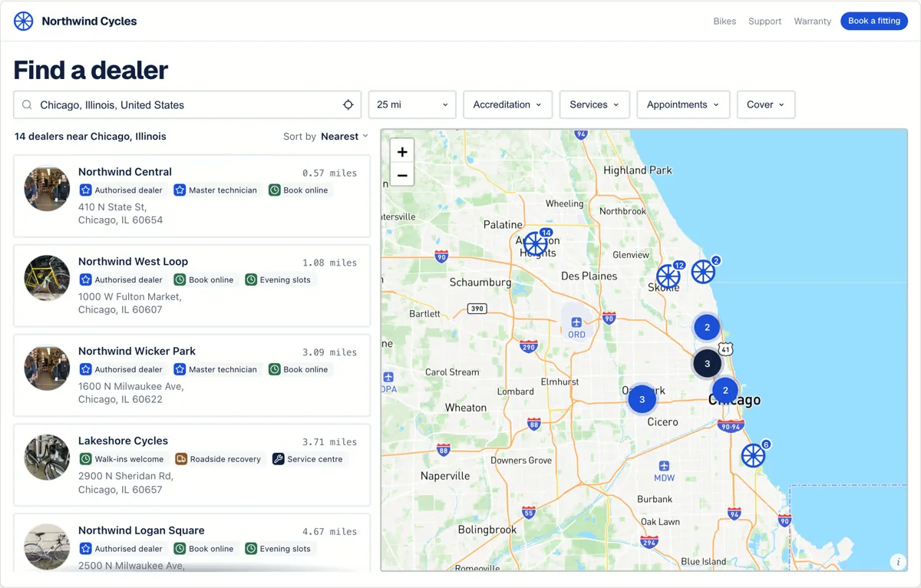Viewport: 921px width, 588px height.
Task: Open Northwind West Loop dealer name
Action: [133, 262]
